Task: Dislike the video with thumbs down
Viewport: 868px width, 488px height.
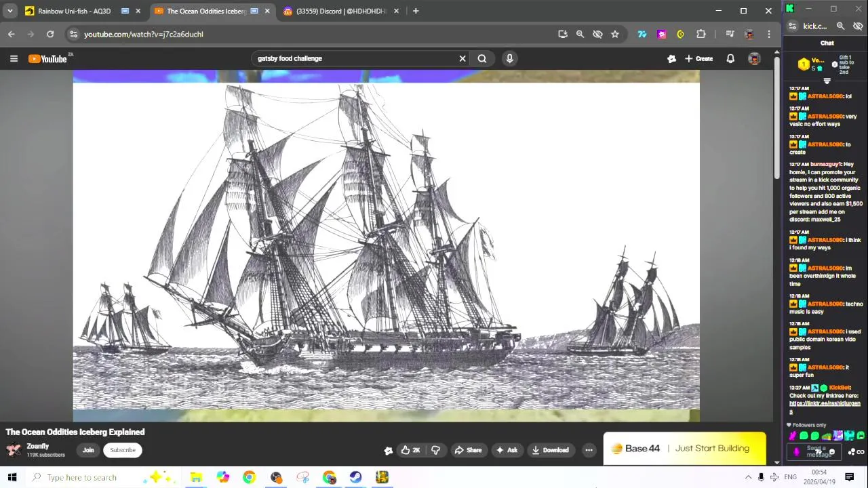Action: point(435,450)
